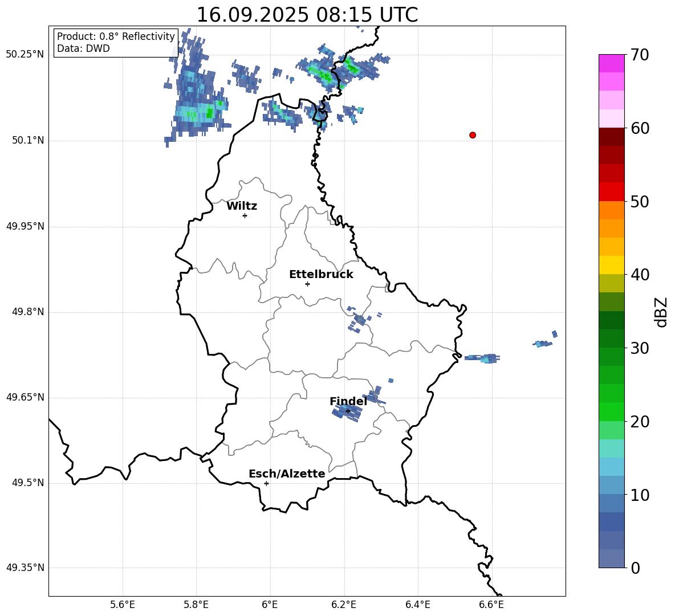Click the Ettelbruck location cross marker

[307, 284]
